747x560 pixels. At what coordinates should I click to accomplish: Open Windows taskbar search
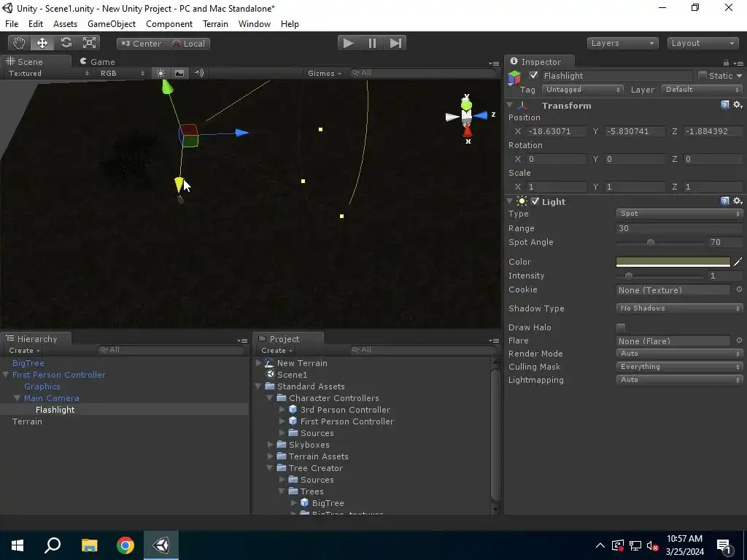tap(53, 545)
